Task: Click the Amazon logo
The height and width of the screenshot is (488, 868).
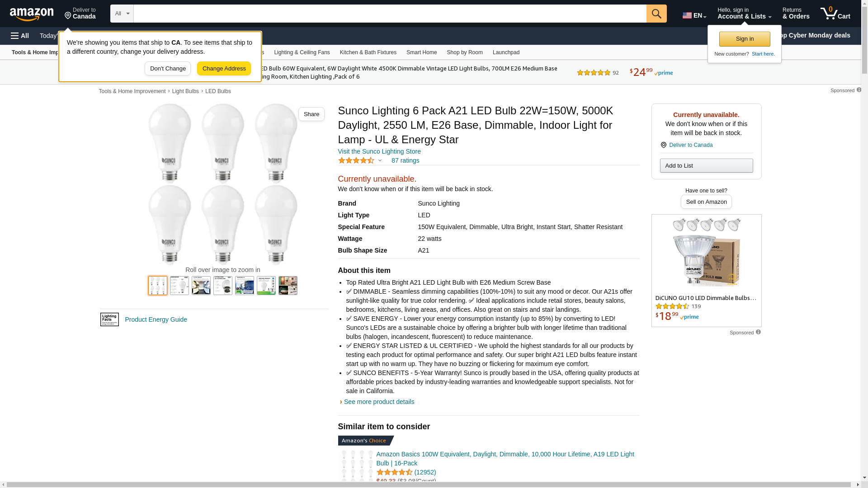Action: coord(32,14)
